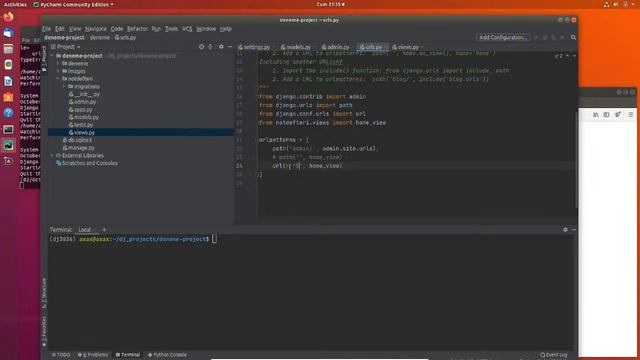The height and width of the screenshot is (360, 640).
Task: Switch to views.py editor tab
Action: click(406, 47)
